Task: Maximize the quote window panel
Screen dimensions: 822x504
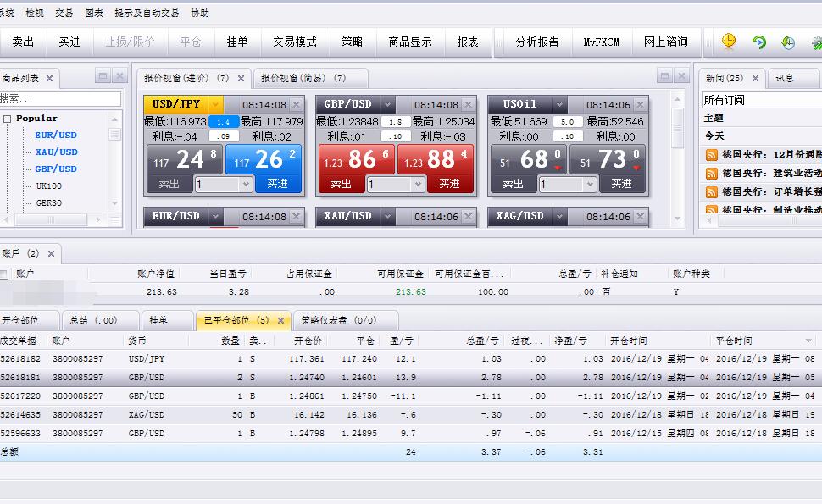Action: pos(664,76)
